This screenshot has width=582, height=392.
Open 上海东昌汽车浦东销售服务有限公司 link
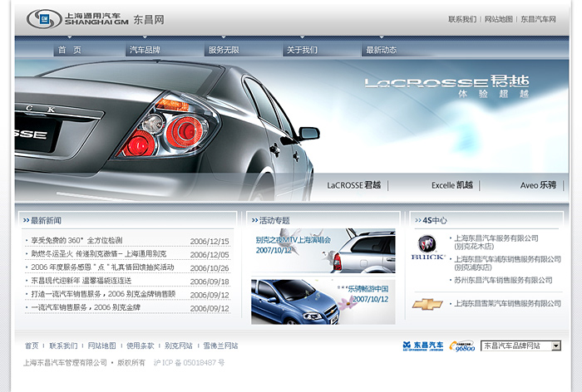tap(508, 263)
